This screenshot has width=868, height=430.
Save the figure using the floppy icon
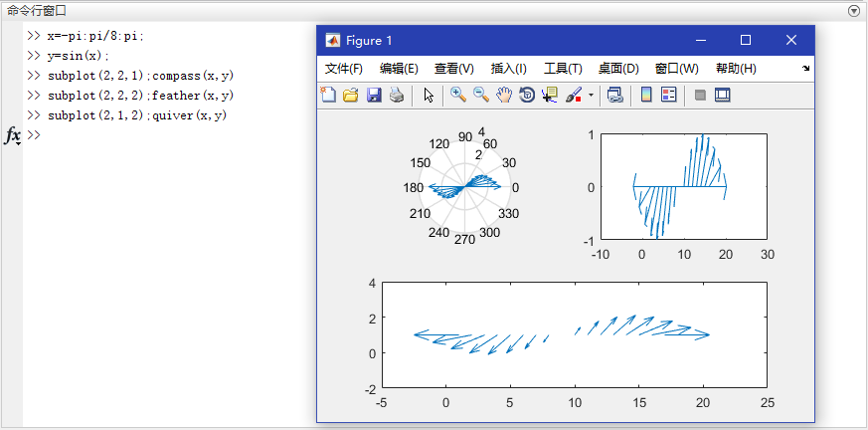coord(374,96)
